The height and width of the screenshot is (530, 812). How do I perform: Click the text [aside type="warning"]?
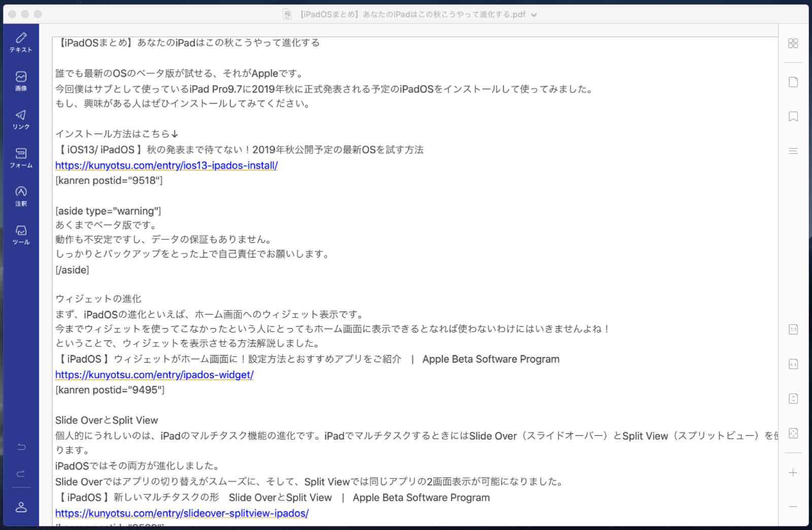tap(108, 211)
